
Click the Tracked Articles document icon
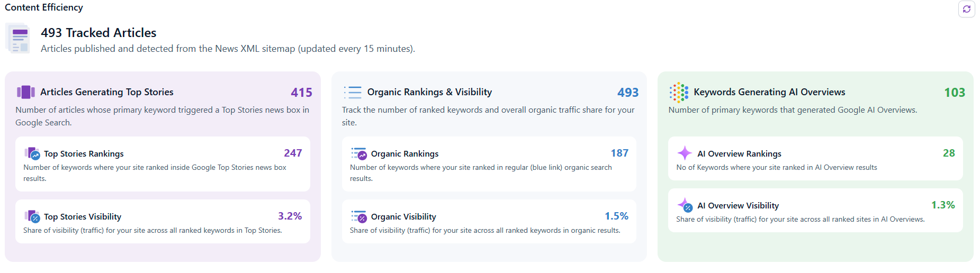18,39
